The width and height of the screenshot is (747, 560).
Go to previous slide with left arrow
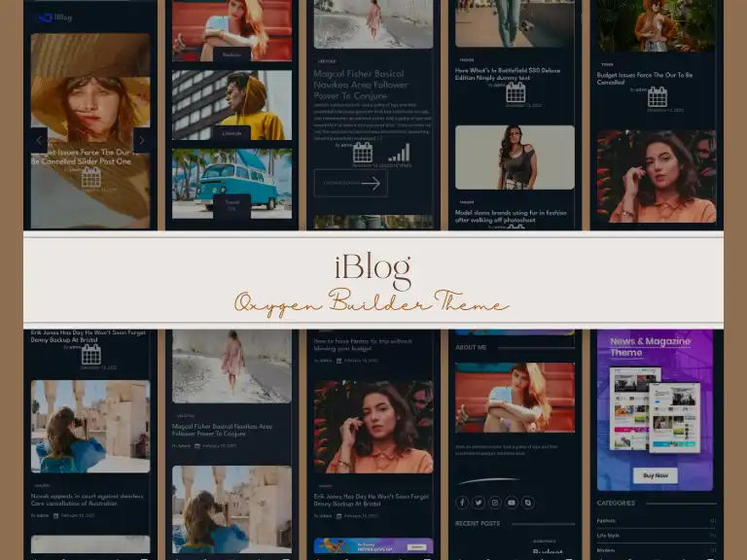39,140
